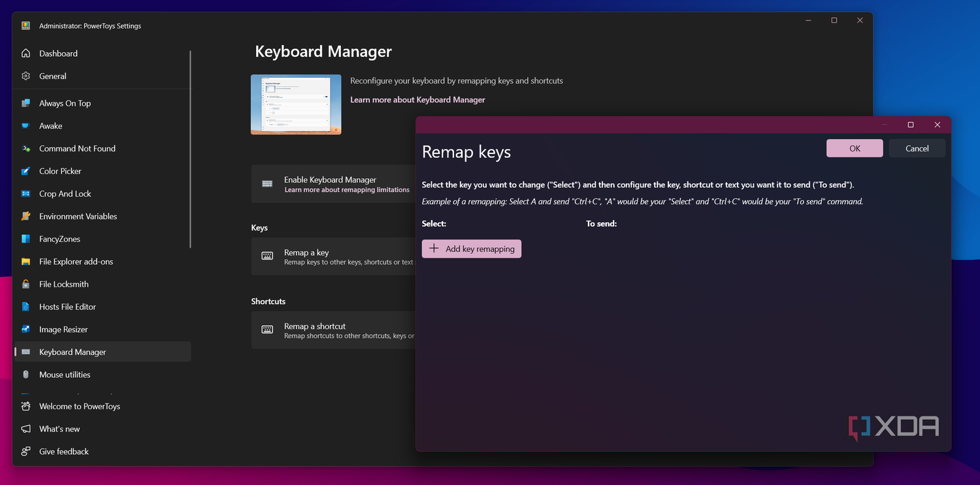Click the Environment Variables icon
The image size is (980, 485).
[26, 216]
